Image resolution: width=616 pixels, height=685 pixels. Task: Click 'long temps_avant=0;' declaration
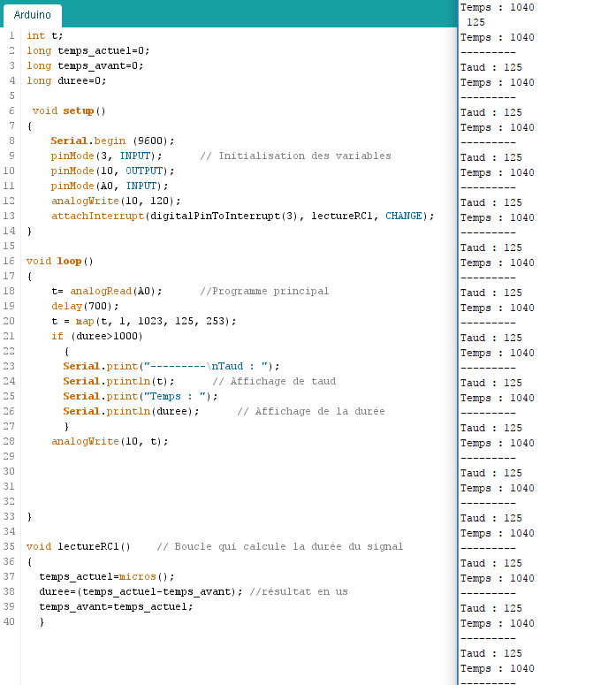[85, 65]
